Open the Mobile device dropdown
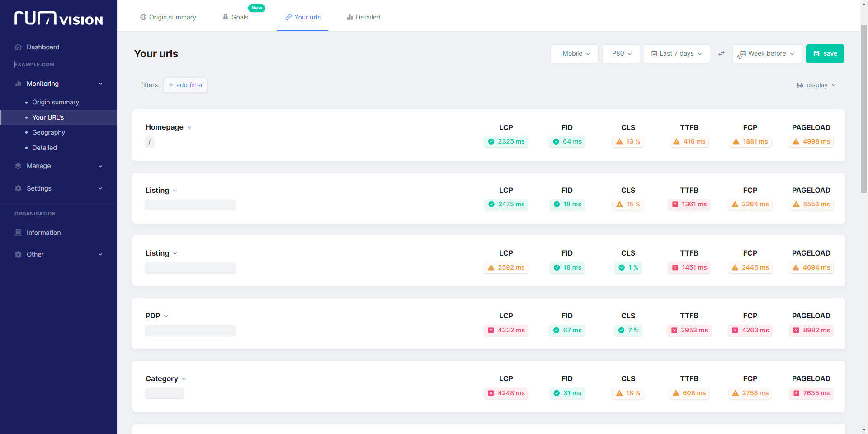The image size is (868, 434). 574,54
